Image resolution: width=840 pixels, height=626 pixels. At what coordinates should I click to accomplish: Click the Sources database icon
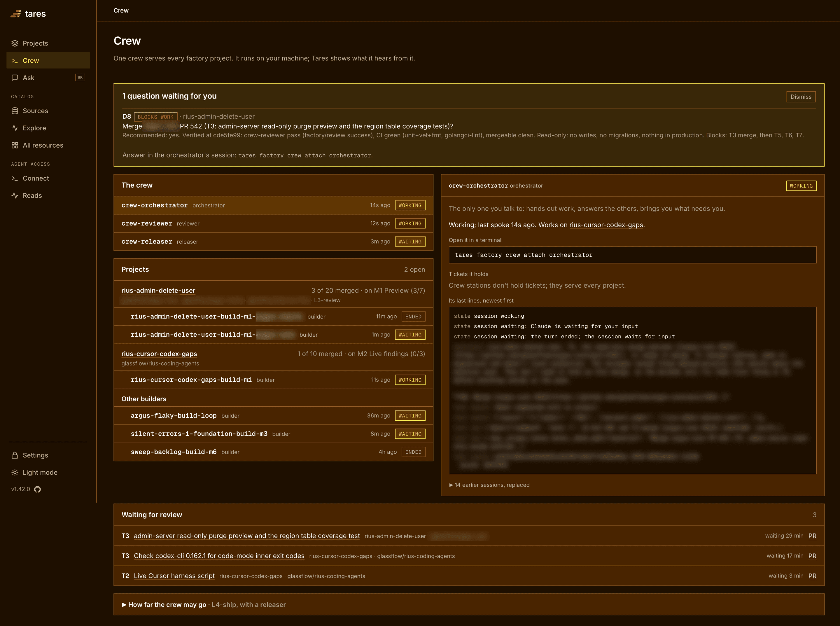pos(15,111)
